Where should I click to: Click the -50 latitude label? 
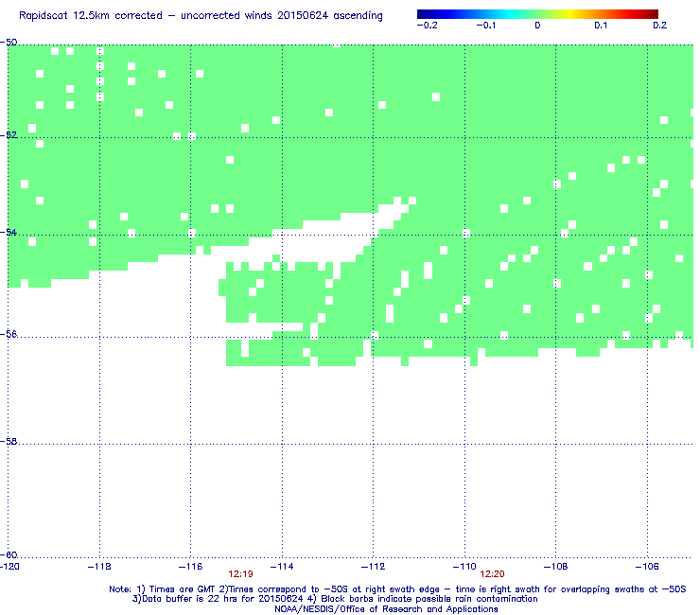tap(9, 43)
